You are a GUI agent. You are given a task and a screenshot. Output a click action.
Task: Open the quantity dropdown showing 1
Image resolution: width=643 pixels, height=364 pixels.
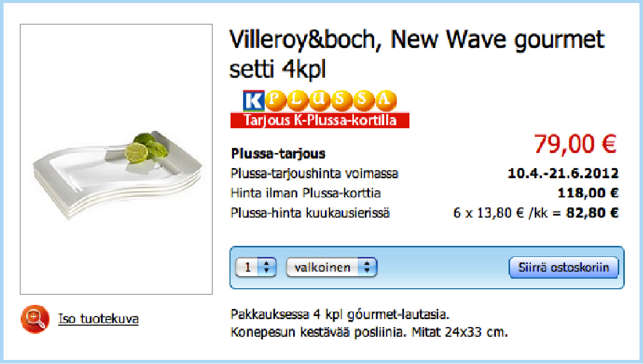click(x=256, y=268)
